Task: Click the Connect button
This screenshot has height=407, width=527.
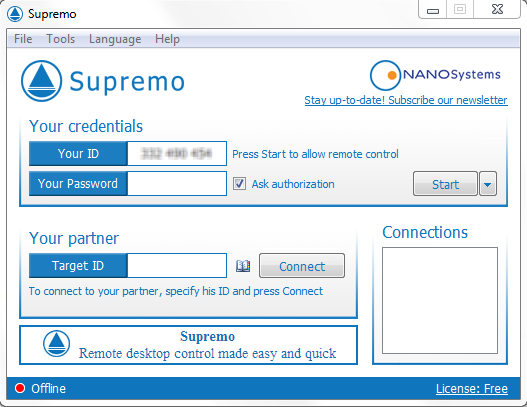Action: [302, 266]
